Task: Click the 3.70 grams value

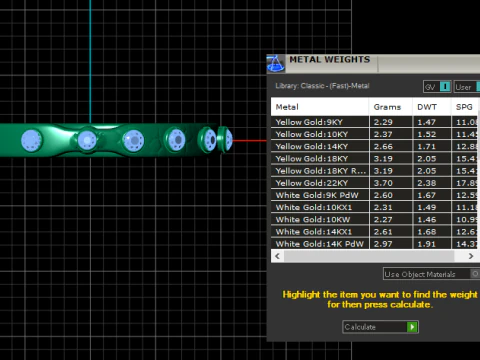Action: (x=383, y=183)
